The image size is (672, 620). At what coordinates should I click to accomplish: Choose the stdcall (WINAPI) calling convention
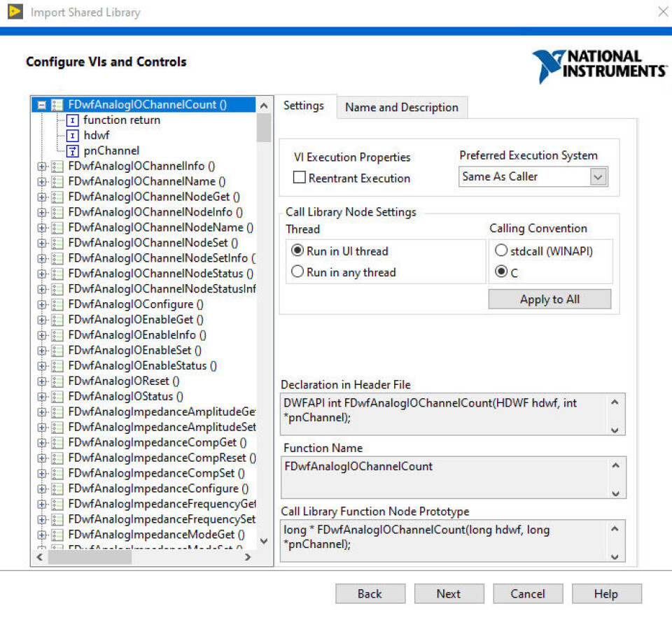click(x=501, y=251)
